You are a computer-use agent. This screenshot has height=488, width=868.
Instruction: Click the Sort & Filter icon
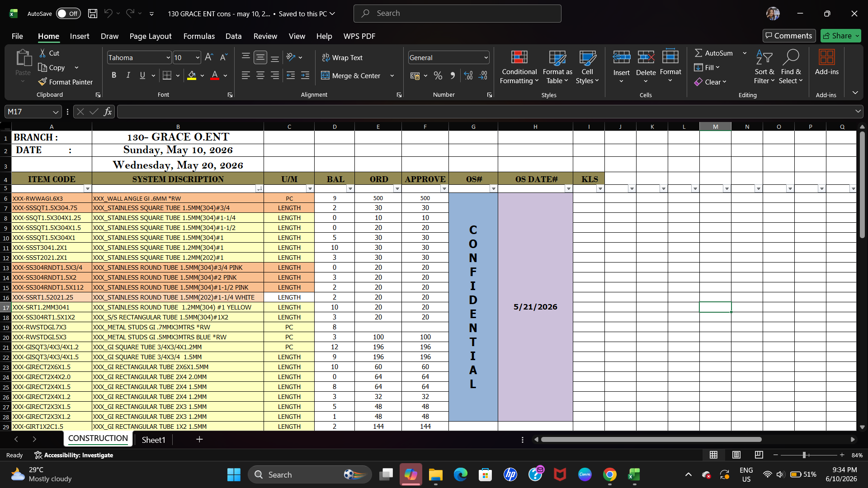tap(764, 57)
